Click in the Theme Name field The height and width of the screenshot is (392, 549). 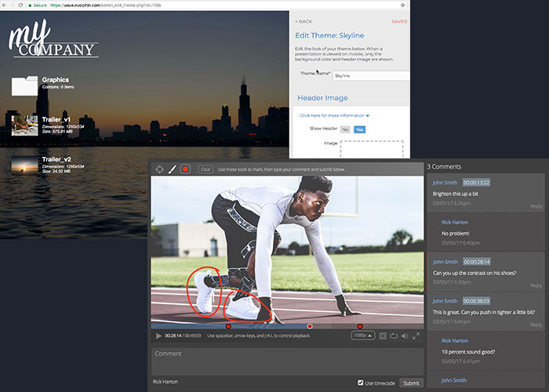371,75
